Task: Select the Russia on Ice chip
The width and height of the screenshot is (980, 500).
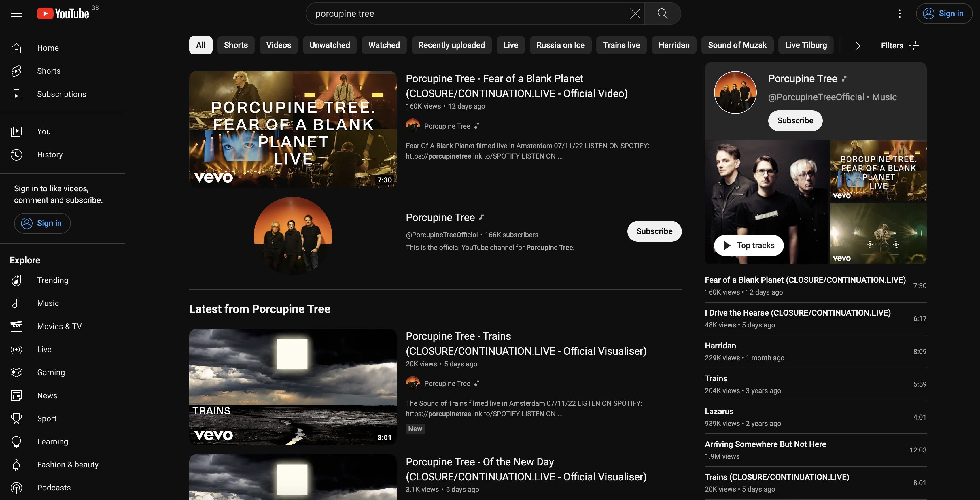Action: tap(560, 45)
